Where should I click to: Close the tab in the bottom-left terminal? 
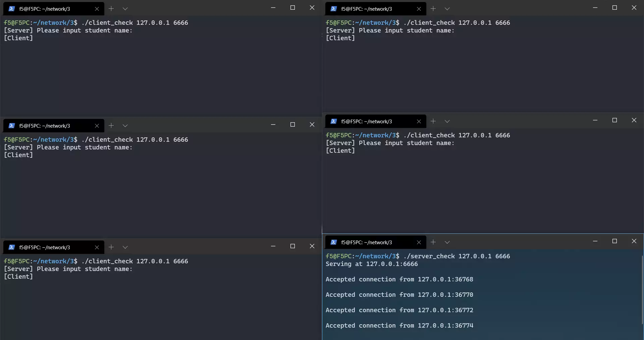pos(97,248)
